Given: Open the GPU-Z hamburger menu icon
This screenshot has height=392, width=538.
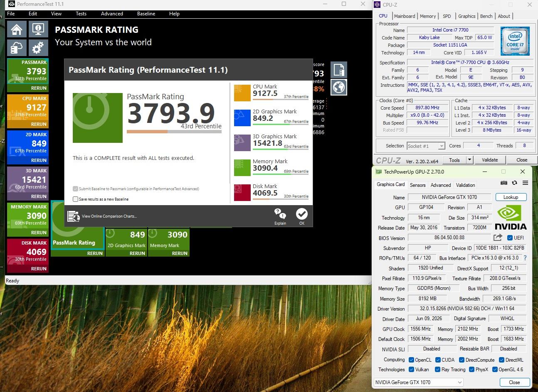Looking at the screenshot, I should coord(525,183).
